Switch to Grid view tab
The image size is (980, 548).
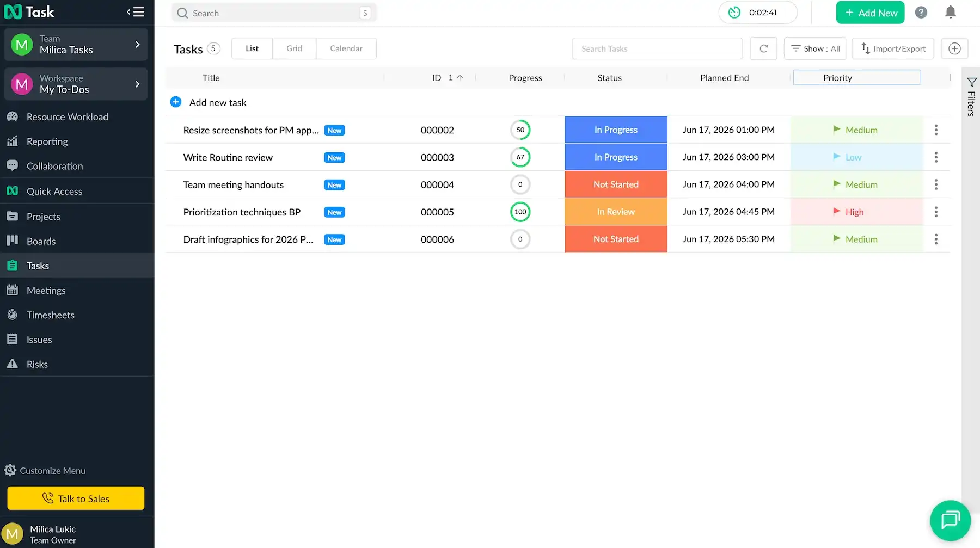pyautogui.click(x=294, y=48)
